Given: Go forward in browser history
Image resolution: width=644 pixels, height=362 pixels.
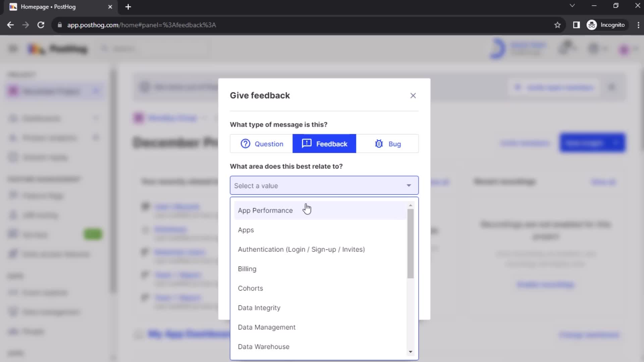Looking at the screenshot, I should click(25, 25).
